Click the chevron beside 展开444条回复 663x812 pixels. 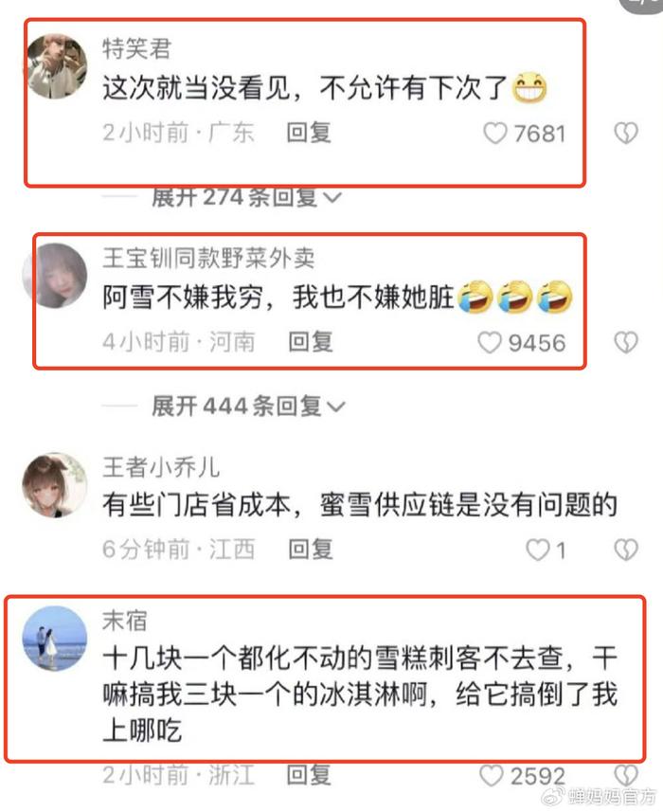(x=336, y=407)
